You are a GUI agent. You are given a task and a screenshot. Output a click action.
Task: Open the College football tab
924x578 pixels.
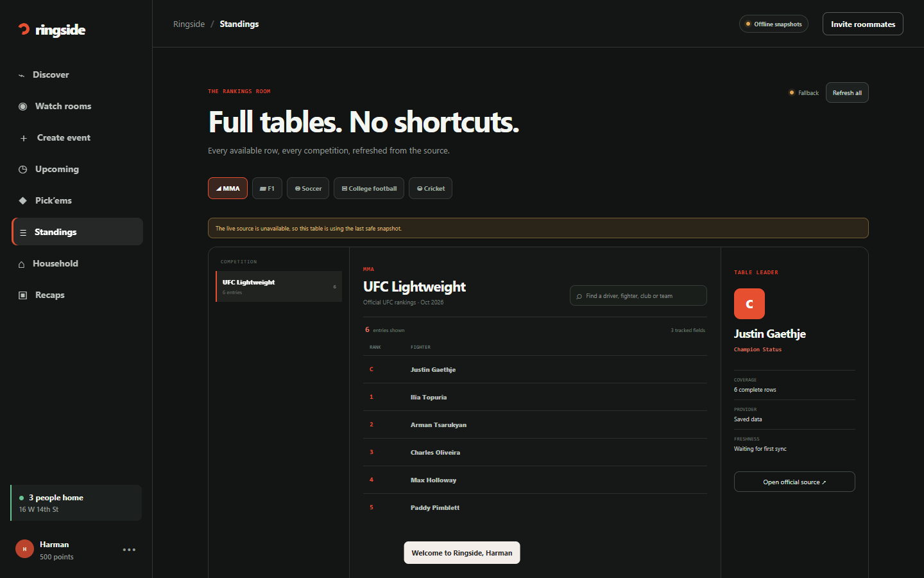(x=369, y=188)
